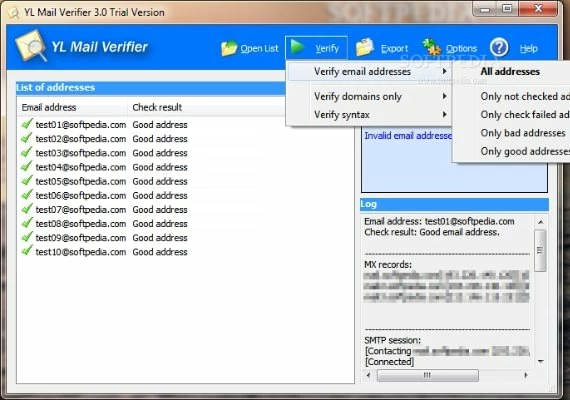Click green checkmark beside test08@softpedia.com
This screenshot has height=400, width=570.
click(x=27, y=223)
